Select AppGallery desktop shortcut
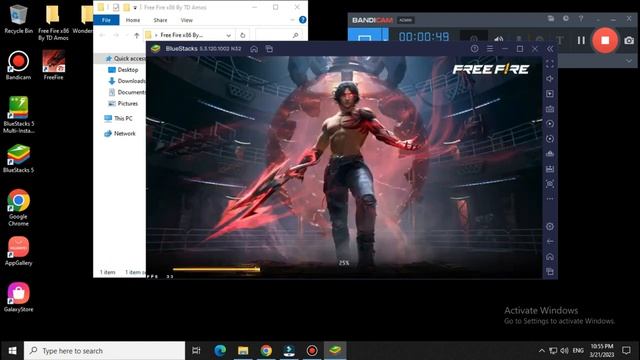Viewport: 640px width, 360px height. pos(18,251)
